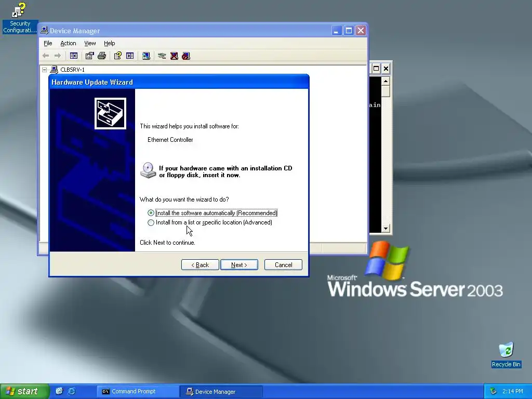Open the Help menu
The image size is (532, 399).
pyautogui.click(x=109, y=43)
